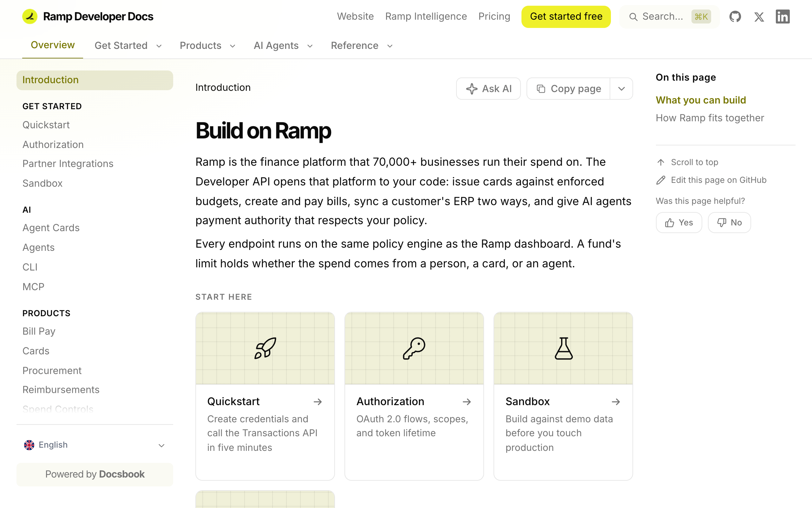Viewport: 812px width, 508px height.
Task: Open Cards in the sidebar
Action: (x=36, y=351)
